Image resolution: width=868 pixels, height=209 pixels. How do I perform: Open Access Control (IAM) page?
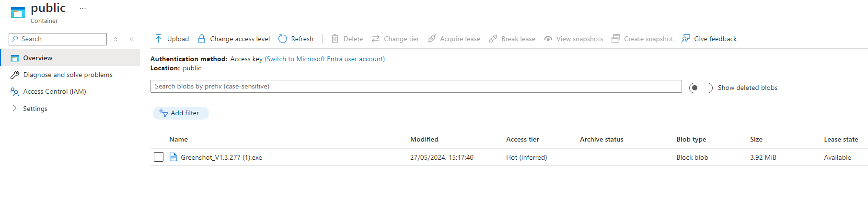tap(55, 92)
